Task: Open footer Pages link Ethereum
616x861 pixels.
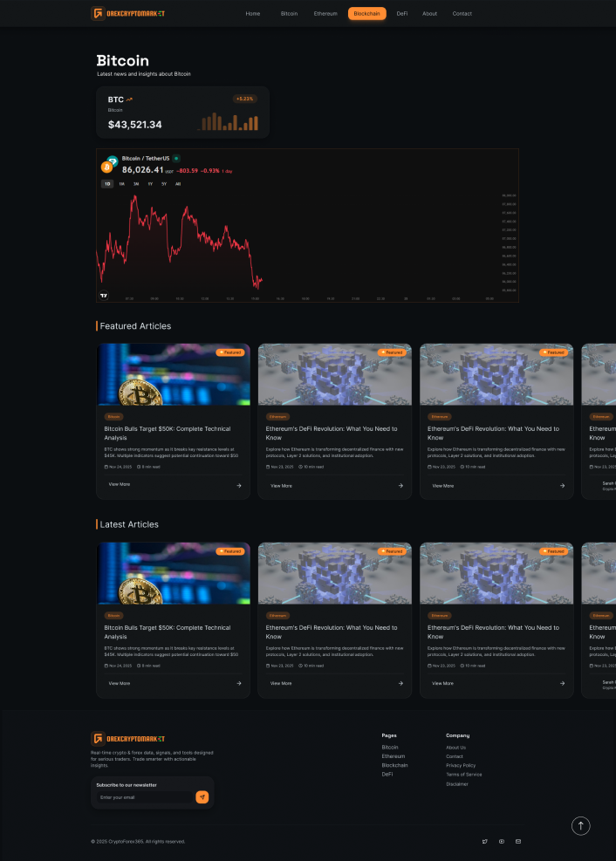Action: [394, 756]
